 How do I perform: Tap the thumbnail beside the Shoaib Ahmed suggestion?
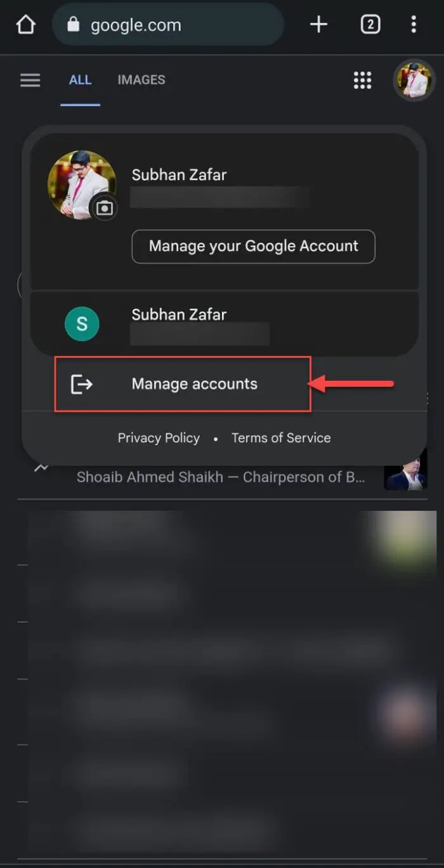[405, 470]
